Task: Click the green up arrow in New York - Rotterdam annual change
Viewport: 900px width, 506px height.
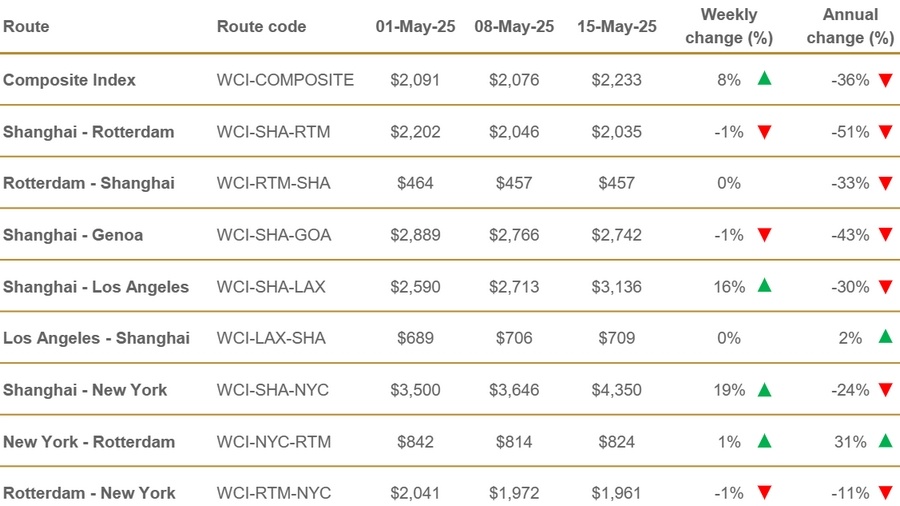Action: click(x=884, y=441)
